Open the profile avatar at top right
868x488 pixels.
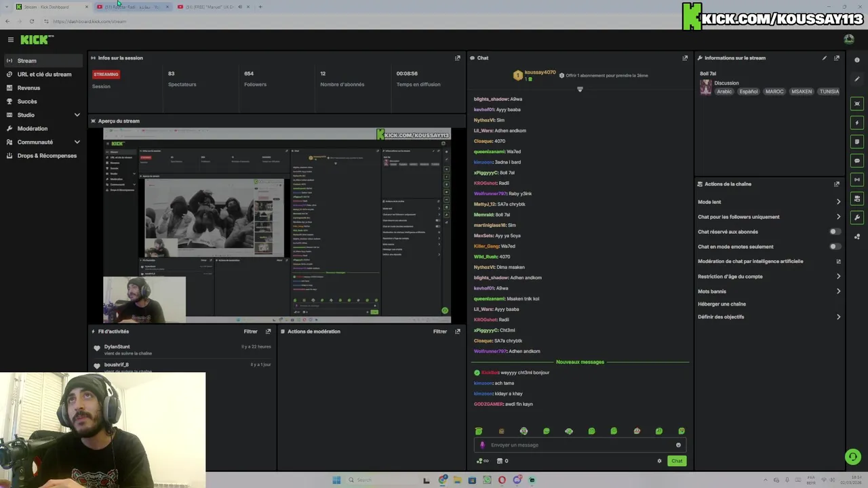click(849, 39)
